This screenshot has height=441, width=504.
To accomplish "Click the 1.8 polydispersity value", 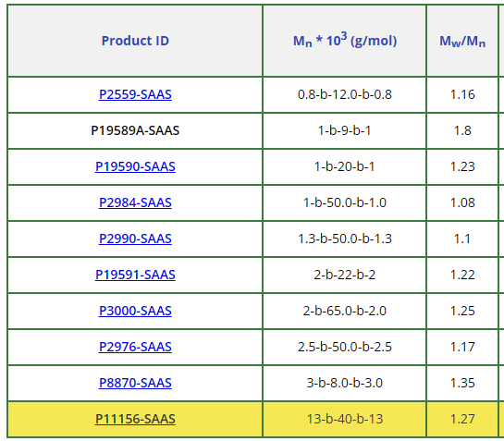I will (462, 130).
